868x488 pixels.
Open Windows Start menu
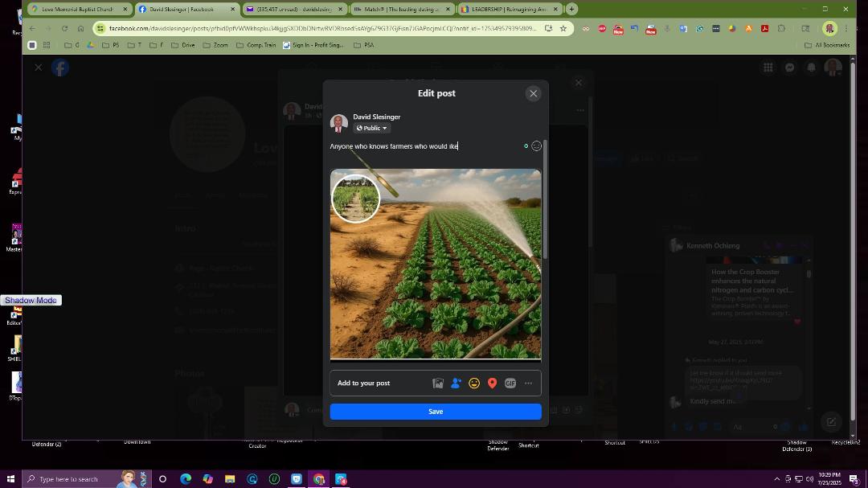(x=10, y=479)
